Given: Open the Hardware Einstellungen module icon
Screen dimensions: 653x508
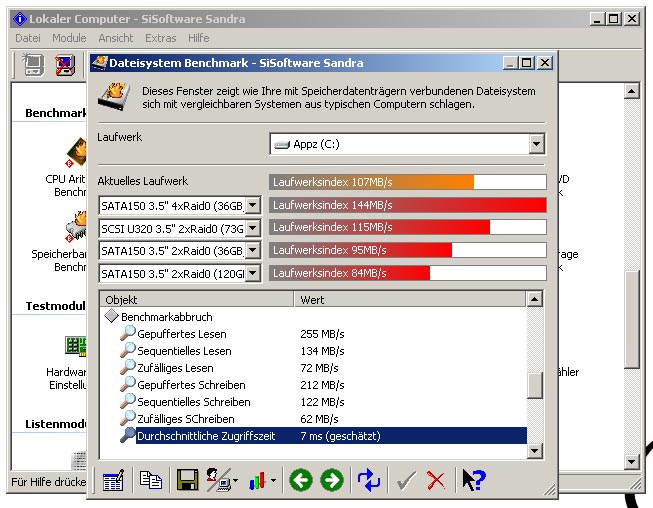Looking at the screenshot, I should coord(76,346).
